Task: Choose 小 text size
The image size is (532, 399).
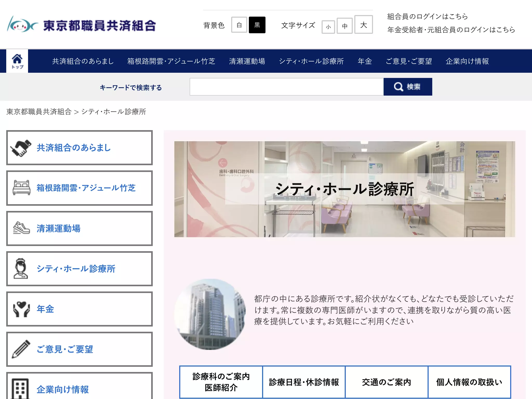Action: coord(328,27)
